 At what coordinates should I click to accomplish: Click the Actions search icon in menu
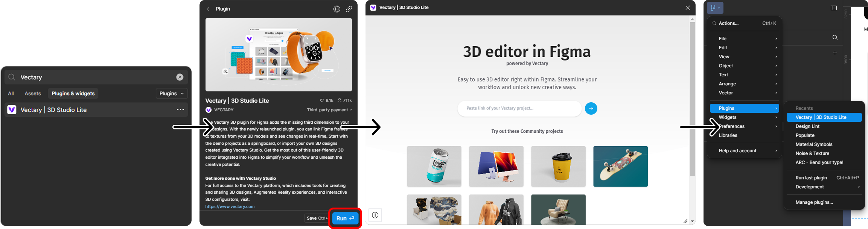click(x=714, y=23)
